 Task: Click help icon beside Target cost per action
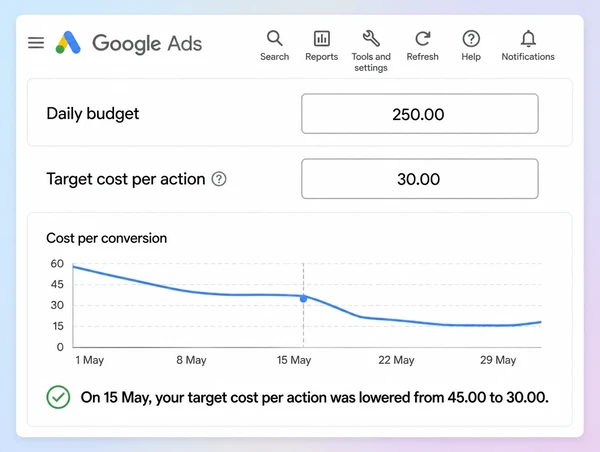219,179
